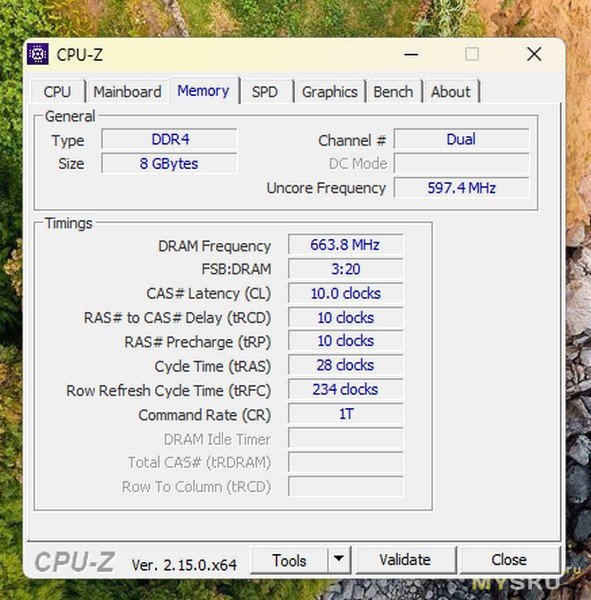The image size is (591, 600).
Task: Click the CPU-Z window title text
Action: [80, 55]
